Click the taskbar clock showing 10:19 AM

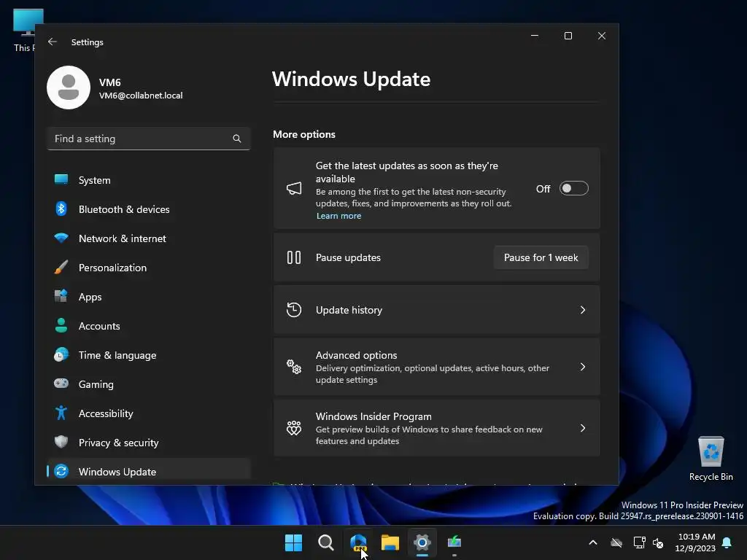tap(695, 542)
